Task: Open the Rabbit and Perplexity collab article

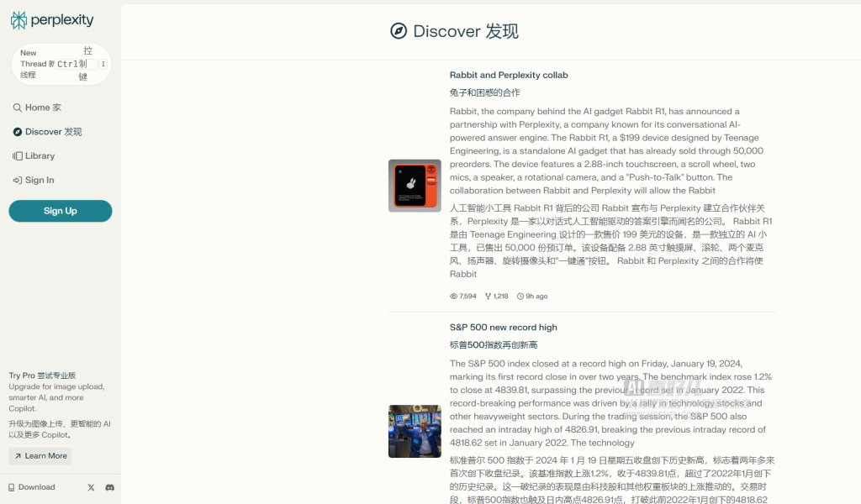Action: pyautogui.click(x=509, y=75)
